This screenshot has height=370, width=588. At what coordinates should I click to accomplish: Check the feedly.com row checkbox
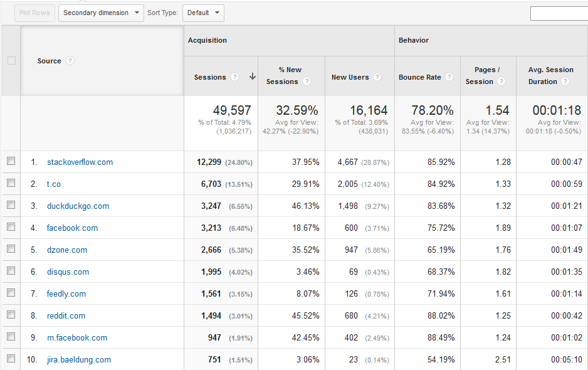[x=11, y=293]
